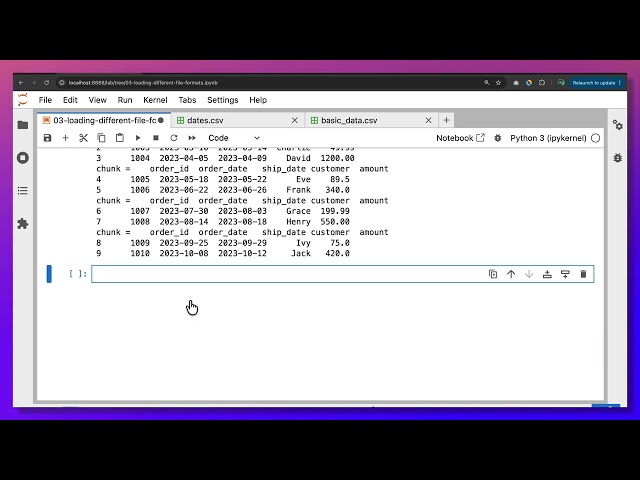Move the active cell down

[529, 274]
